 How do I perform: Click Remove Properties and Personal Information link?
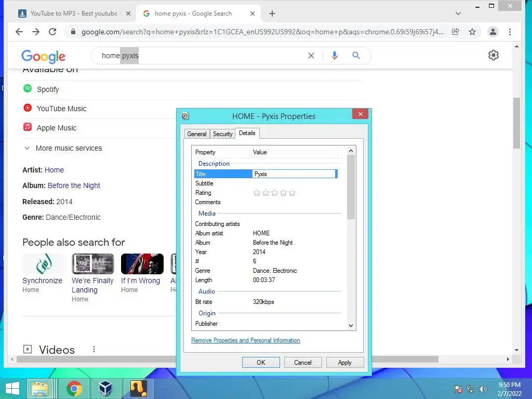[x=246, y=340]
